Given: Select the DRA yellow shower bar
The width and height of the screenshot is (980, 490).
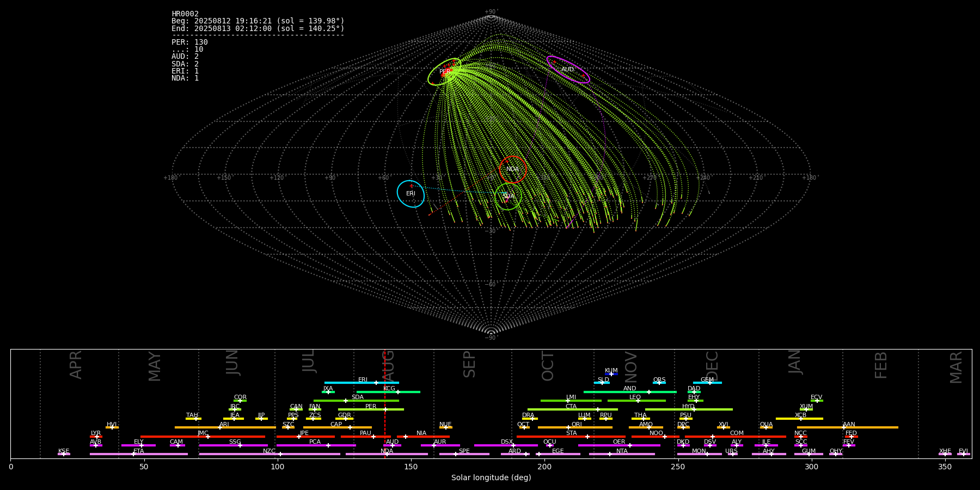Looking at the screenshot, I should (530, 419).
